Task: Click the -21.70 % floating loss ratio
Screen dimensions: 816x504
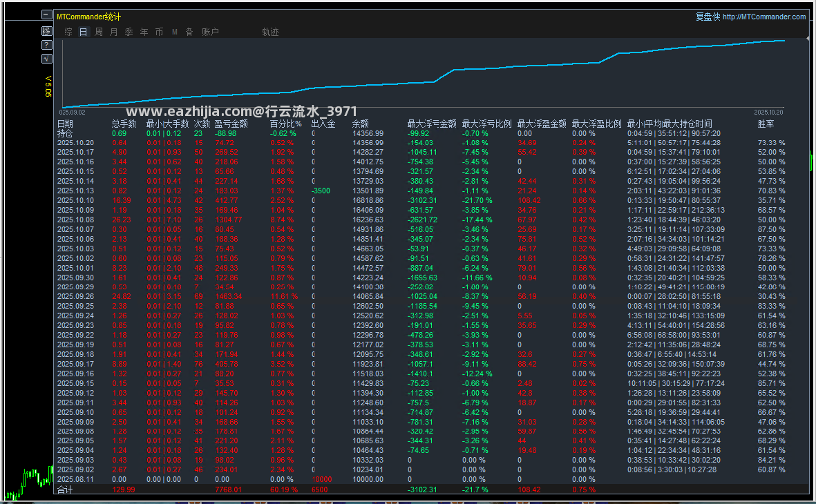Action: point(477,200)
